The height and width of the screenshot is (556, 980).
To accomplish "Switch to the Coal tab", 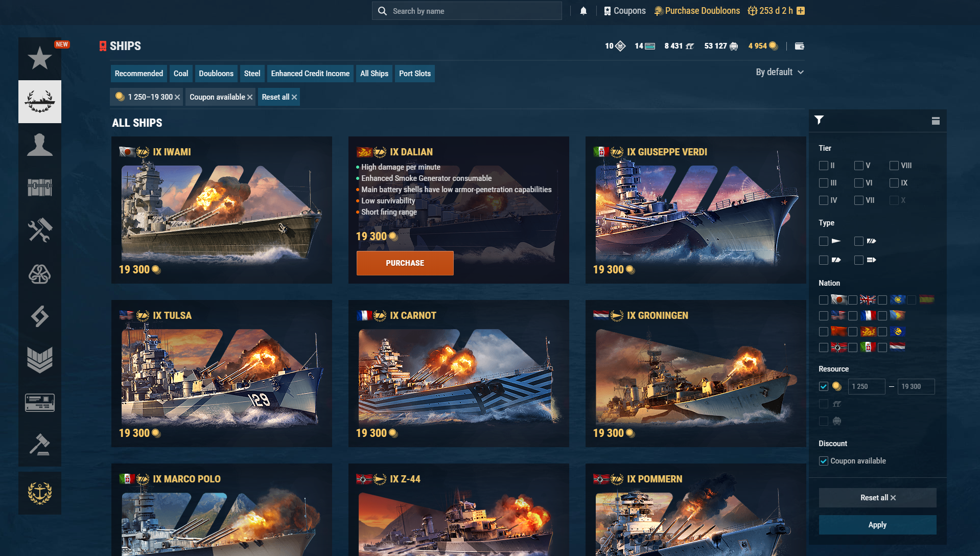I will [180, 74].
